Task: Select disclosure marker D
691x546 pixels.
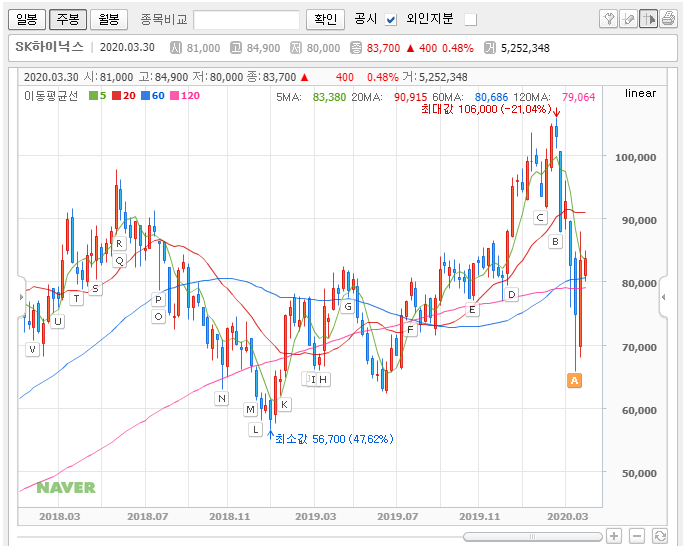Action: (511, 294)
